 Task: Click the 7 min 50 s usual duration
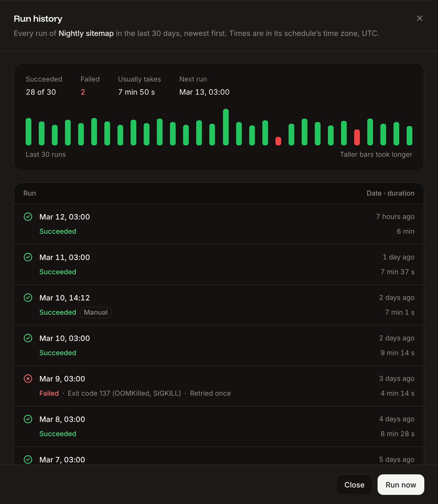point(137,92)
